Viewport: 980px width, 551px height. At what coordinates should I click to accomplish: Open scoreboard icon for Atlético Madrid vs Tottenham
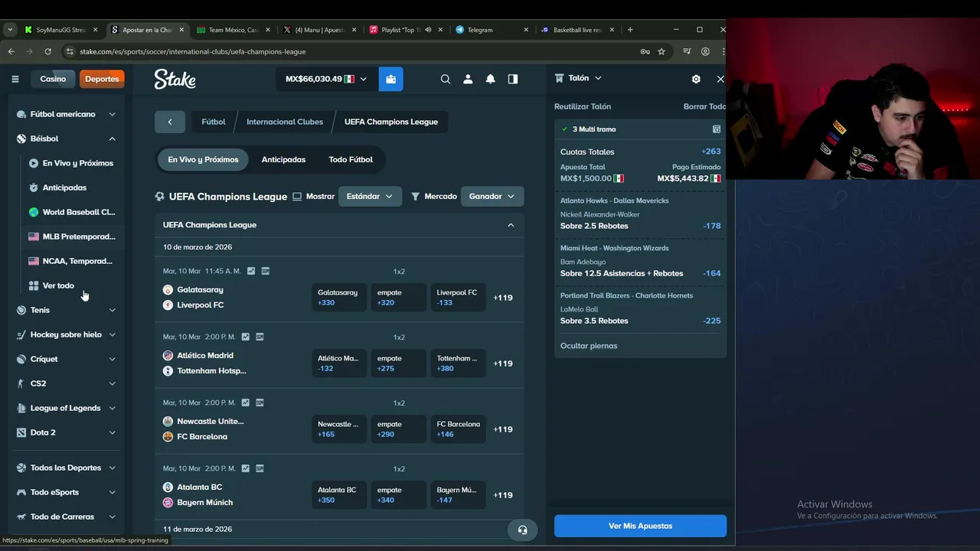coord(260,337)
